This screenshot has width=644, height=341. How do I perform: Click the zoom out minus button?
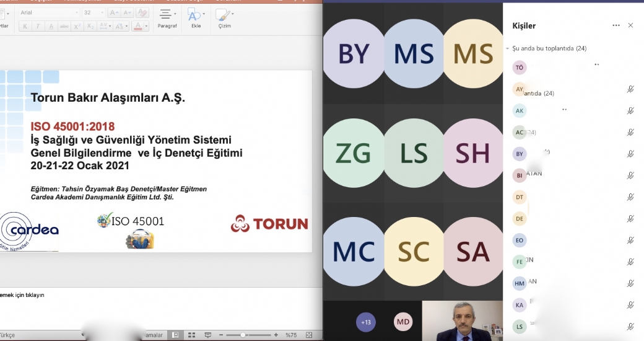[x=221, y=335]
